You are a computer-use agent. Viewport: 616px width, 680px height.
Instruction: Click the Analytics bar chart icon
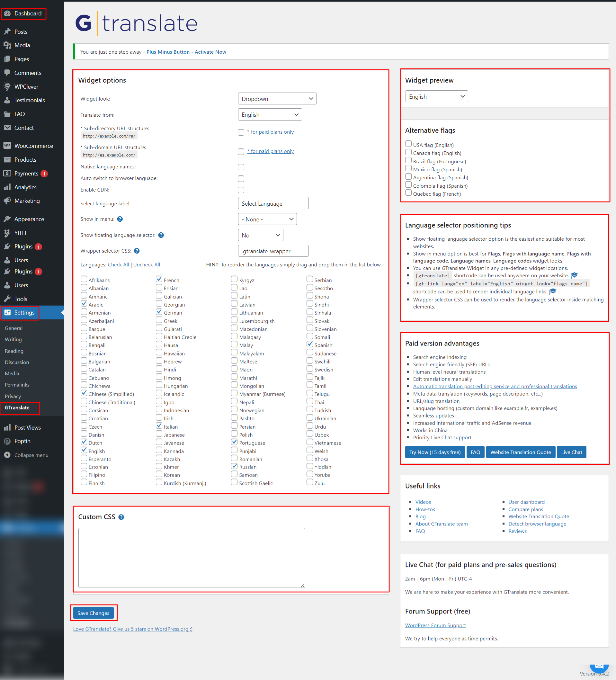[x=7, y=187]
